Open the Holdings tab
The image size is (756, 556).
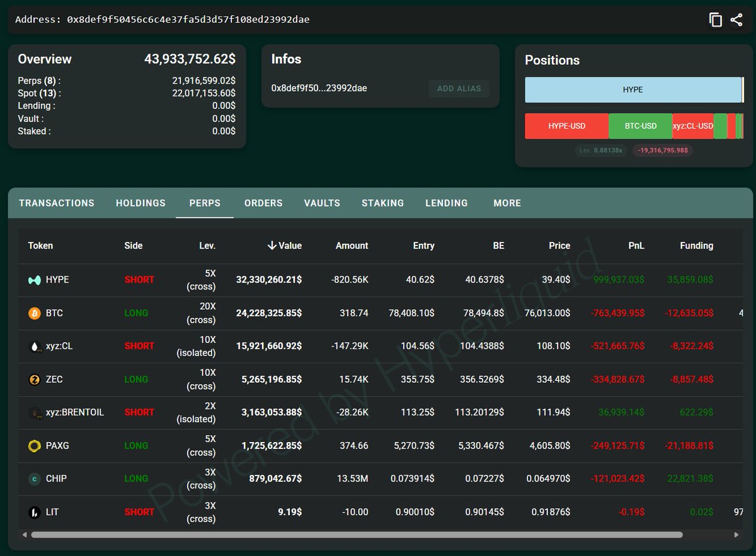point(140,203)
